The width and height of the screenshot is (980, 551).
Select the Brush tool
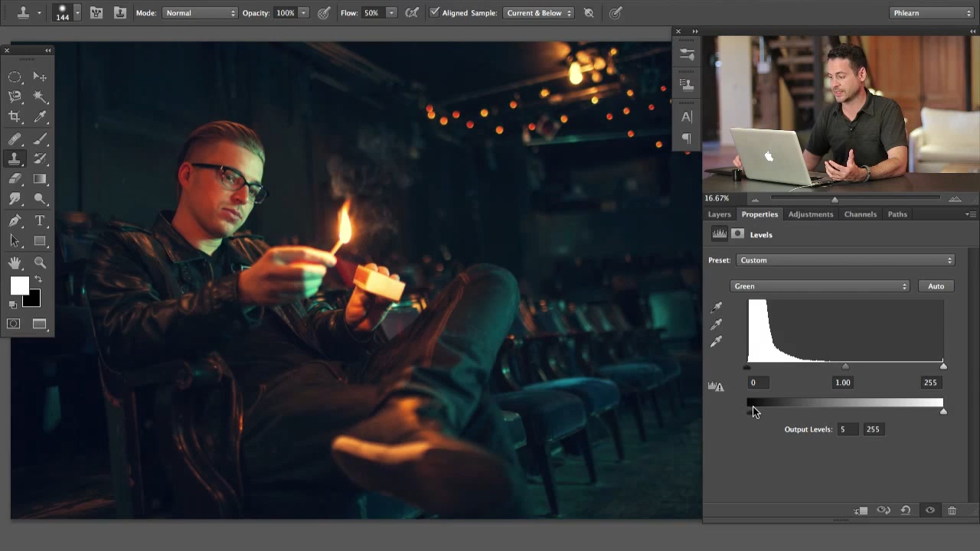click(40, 139)
